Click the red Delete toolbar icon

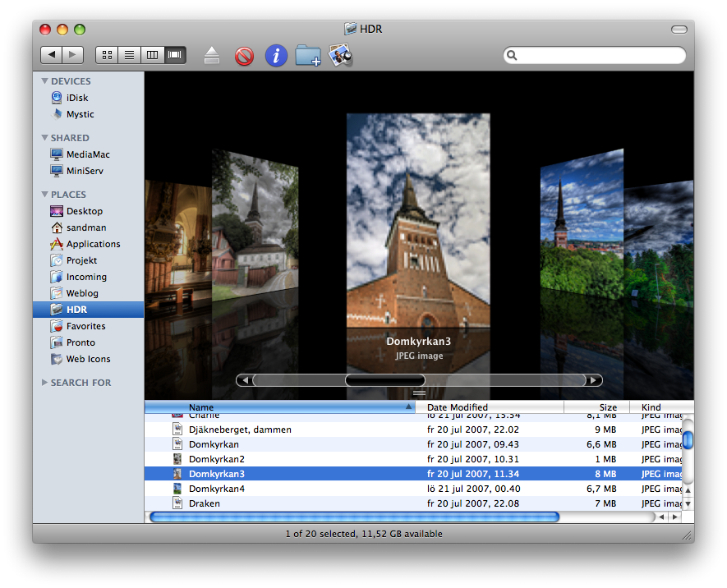pos(244,56)
